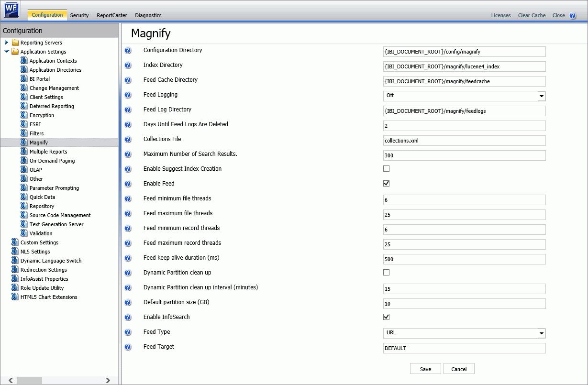Show help for Configuration Directory
This screenshot has height=385, width=588.
[128, 51]
